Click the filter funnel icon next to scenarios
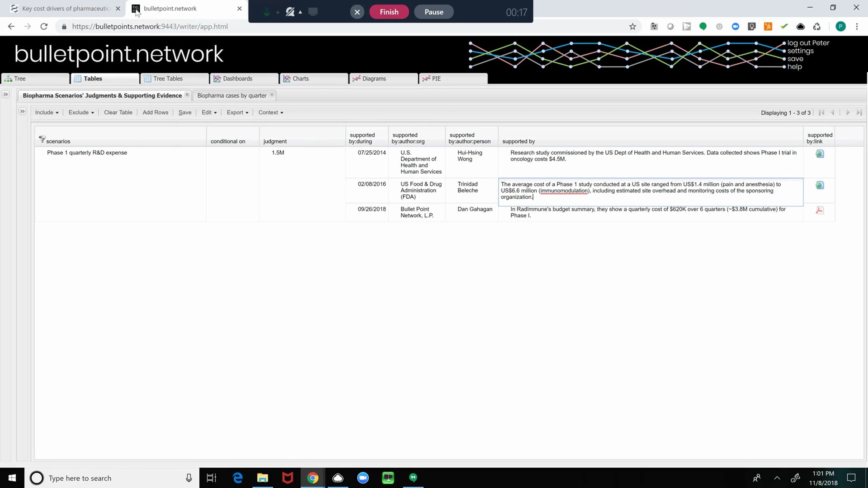The width and height of the screenshot is (868, 488). tap(42, 139)
